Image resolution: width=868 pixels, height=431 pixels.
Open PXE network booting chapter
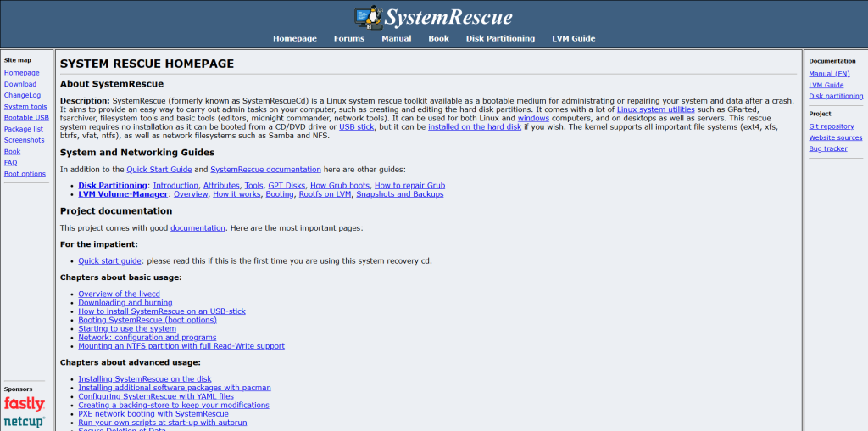click(x=153, y=414)
